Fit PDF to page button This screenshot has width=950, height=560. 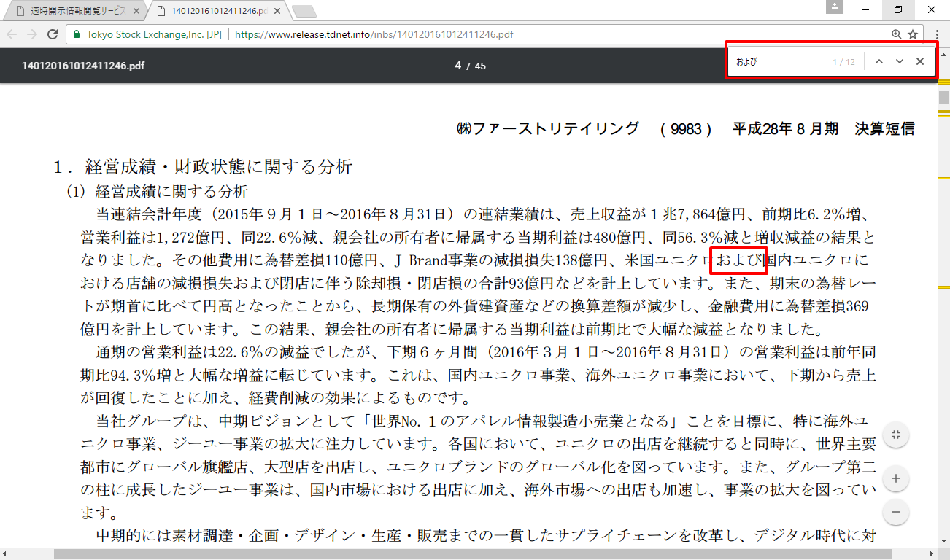tap(896, 435)
